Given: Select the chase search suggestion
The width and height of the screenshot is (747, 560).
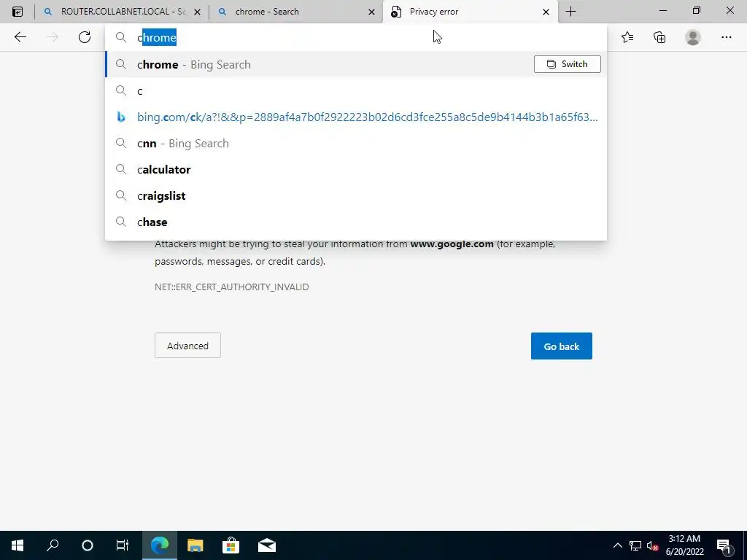Looking at the screenshot, I should pyautogui.click(x=356, y=222).
